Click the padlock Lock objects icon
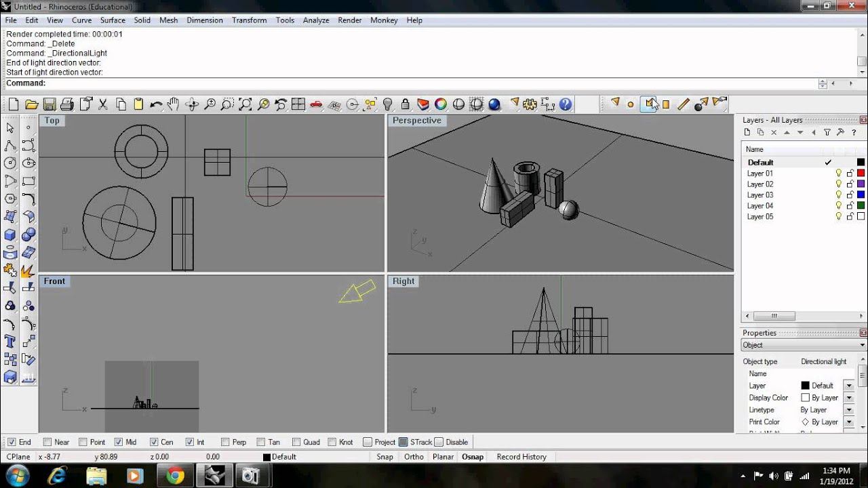The image size is (868, 488). point(406,104)
